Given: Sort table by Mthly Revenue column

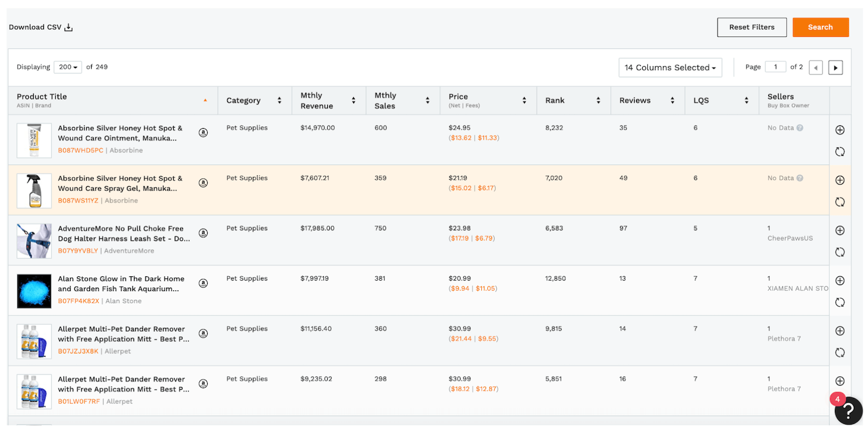Looking at the screenshot, I should click(354, 100).
